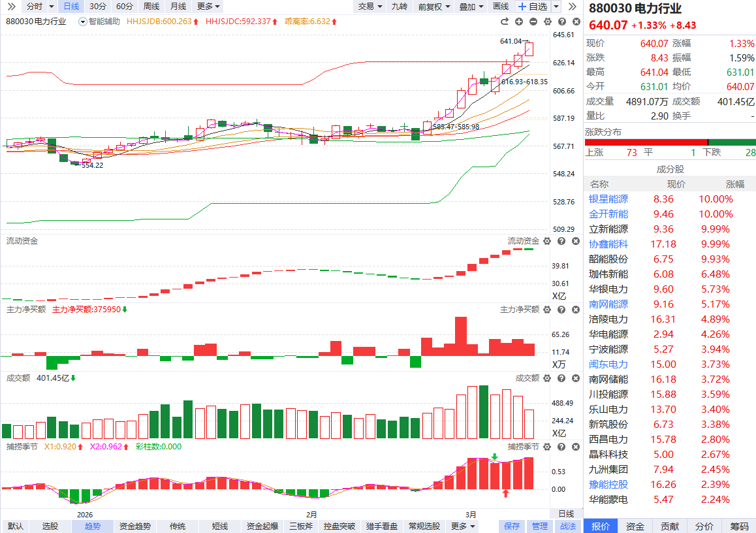
Task: Open the 银星能源 stock link
Action: click(x=608, y=199)
